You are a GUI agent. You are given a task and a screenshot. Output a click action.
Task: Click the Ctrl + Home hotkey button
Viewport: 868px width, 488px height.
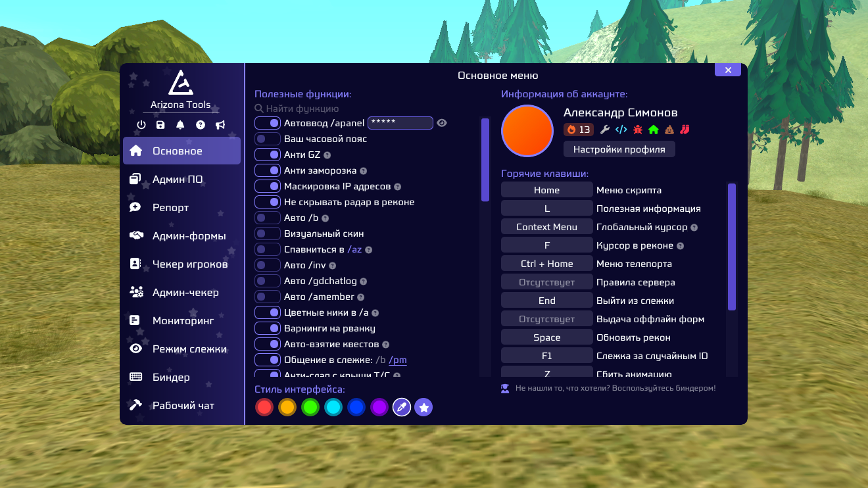coord(547,264)
